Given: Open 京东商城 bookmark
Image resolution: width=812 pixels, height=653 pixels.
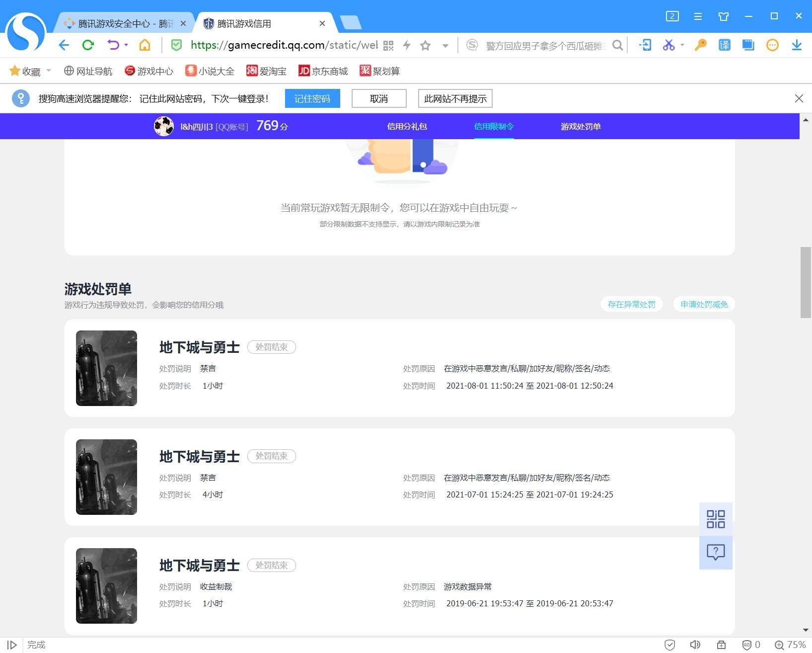Looking at the screenshot, I should click(323, 71).
